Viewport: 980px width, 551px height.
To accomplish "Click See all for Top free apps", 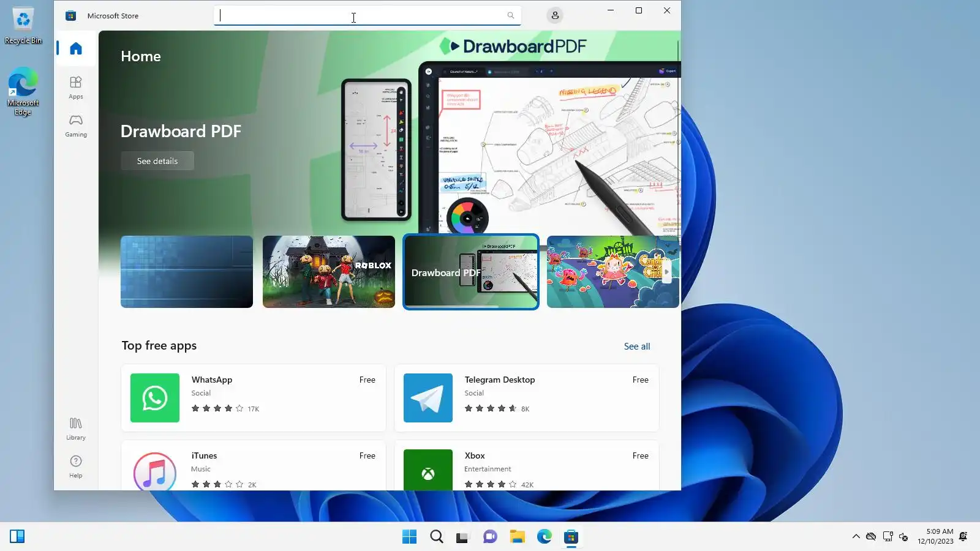I will (x=637, y=347).
